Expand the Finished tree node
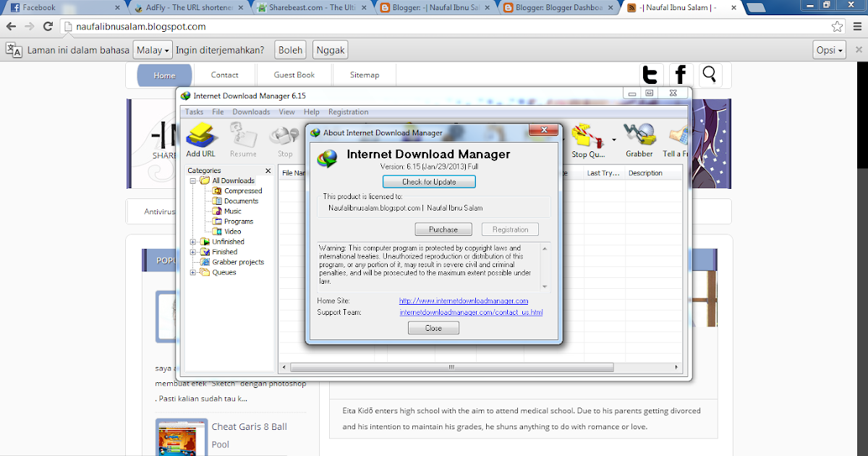Image resolution: width=868 pixels, height=456 pixels. (193, 252)
